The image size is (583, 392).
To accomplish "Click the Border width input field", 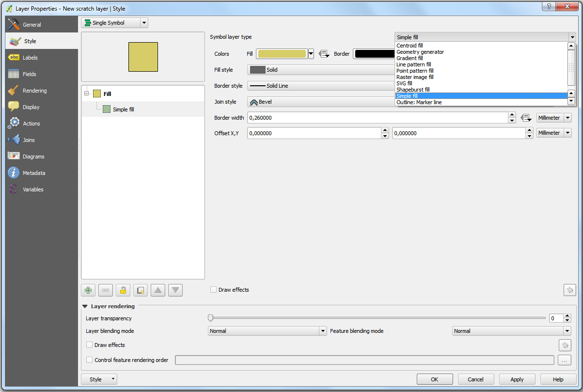I will point(377,118).
